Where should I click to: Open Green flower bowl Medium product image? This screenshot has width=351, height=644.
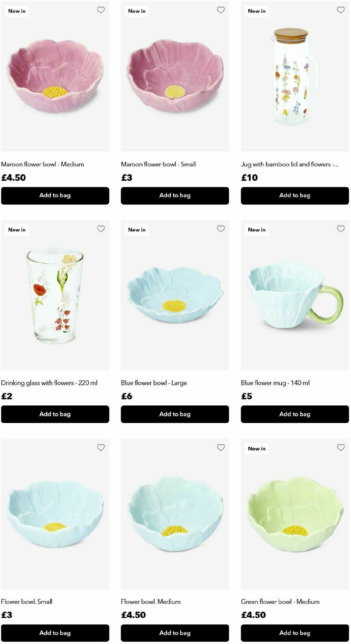pyautogui.click(x=295, y=514)
